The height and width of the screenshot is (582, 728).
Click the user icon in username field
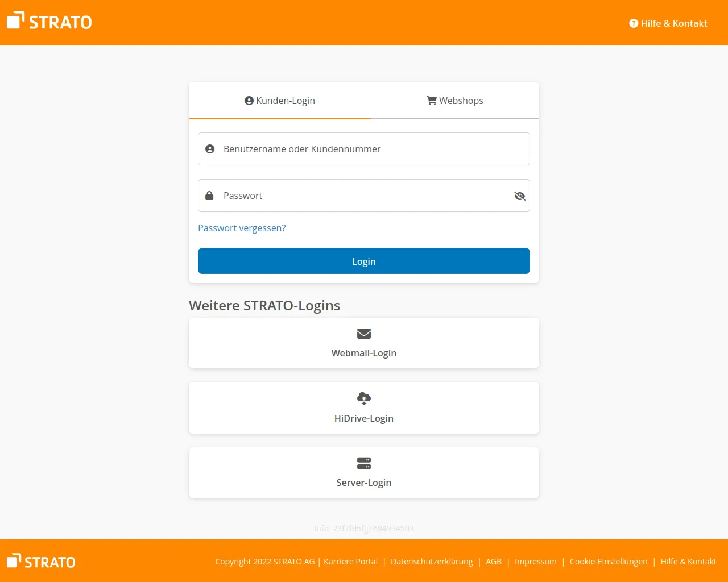click(x=210, y=149)
